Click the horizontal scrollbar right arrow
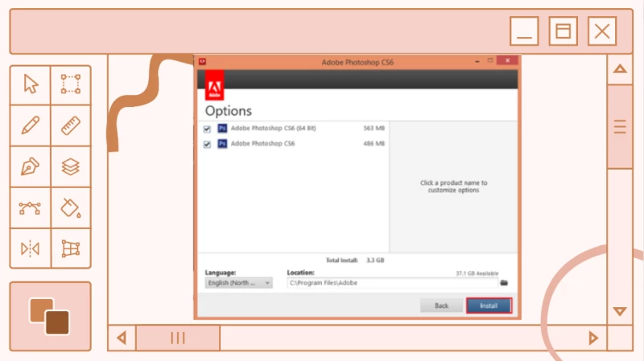 [x=593, y=338]
